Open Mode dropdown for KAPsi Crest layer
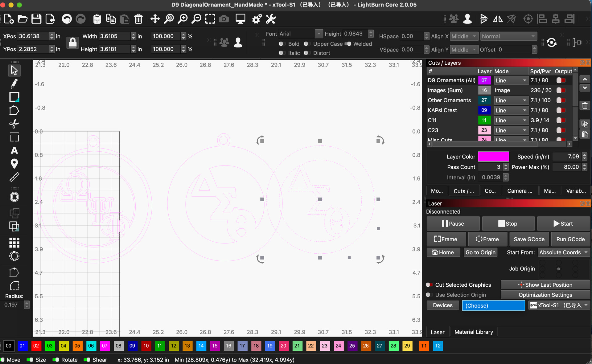The image size is (592, 364). (x=510, y=110)
